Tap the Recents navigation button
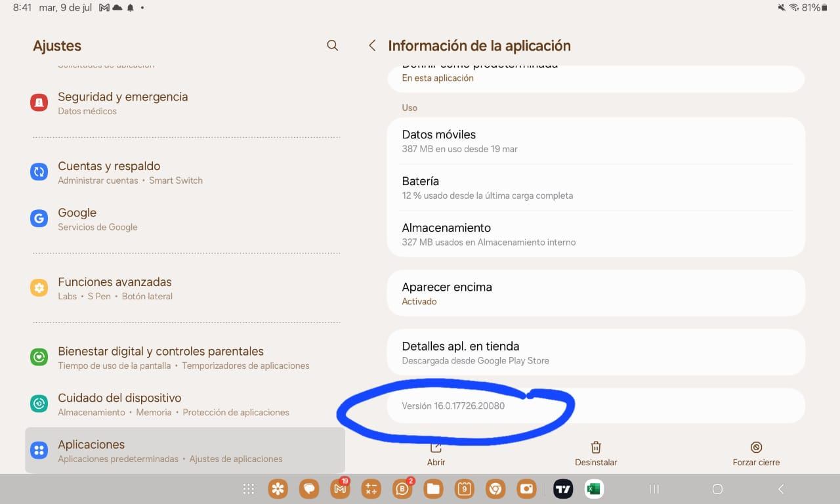Viewport: 840px width, 504px height. (x=654, y=489)
